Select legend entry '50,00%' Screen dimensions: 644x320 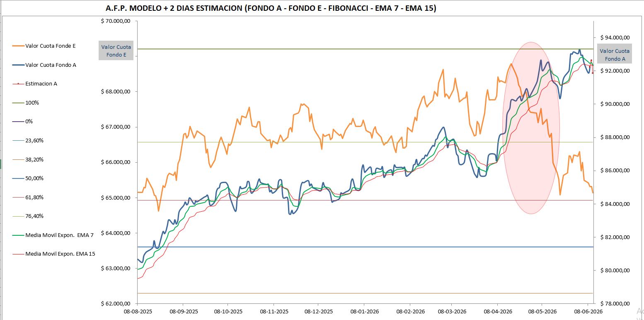[28, 178]
